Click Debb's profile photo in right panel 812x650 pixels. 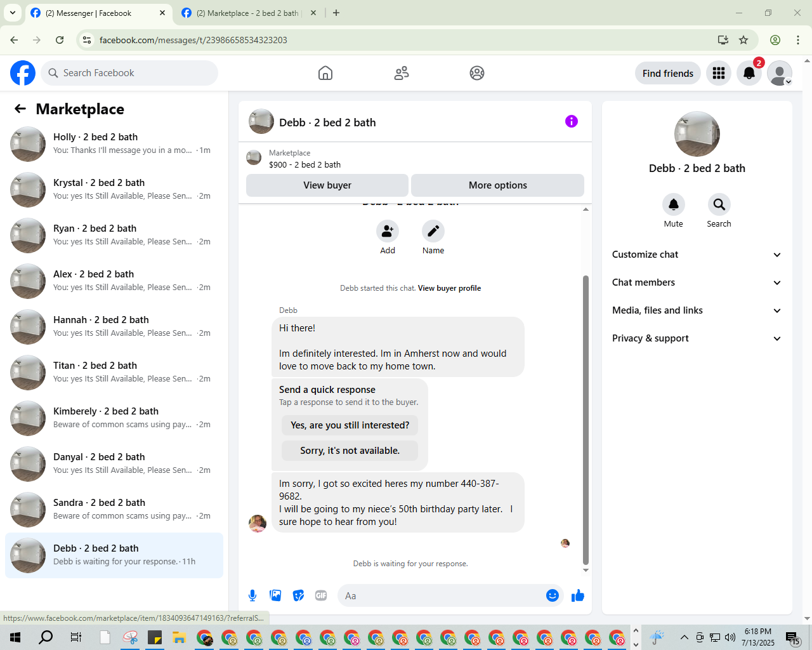tap(697, 134)
